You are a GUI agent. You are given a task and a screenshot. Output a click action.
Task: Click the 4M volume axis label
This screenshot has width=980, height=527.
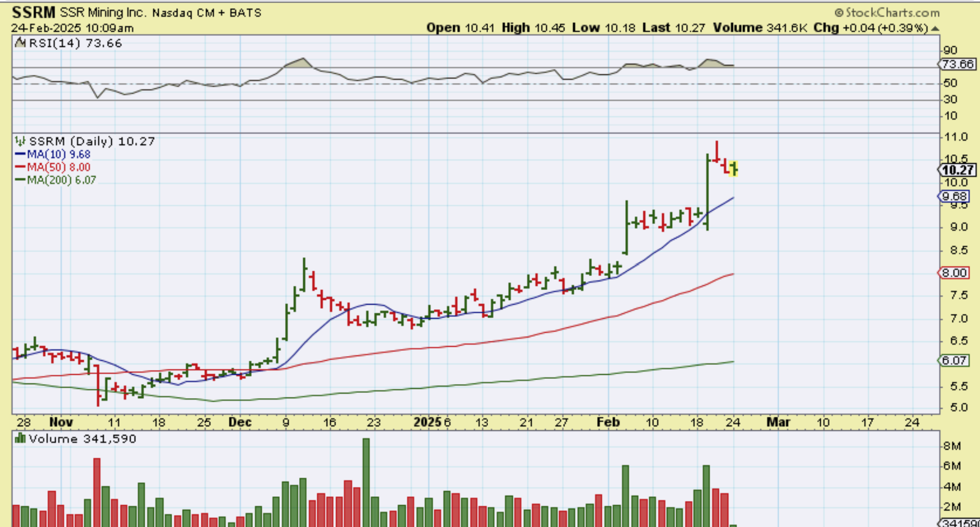(952, 487)
